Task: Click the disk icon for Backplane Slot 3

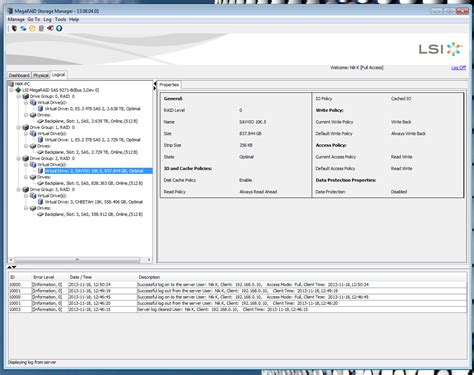Action: 40,214
